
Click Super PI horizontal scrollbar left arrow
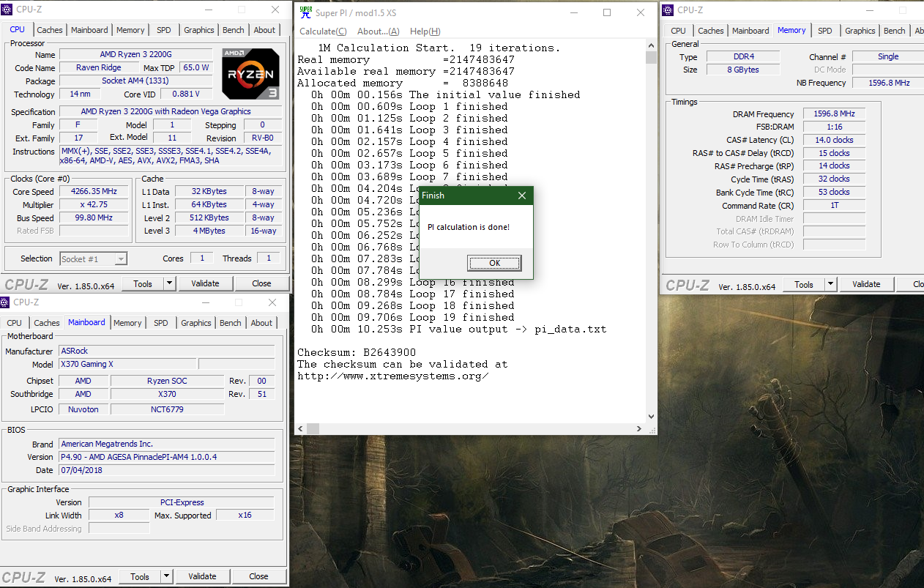tap(301, 428)
